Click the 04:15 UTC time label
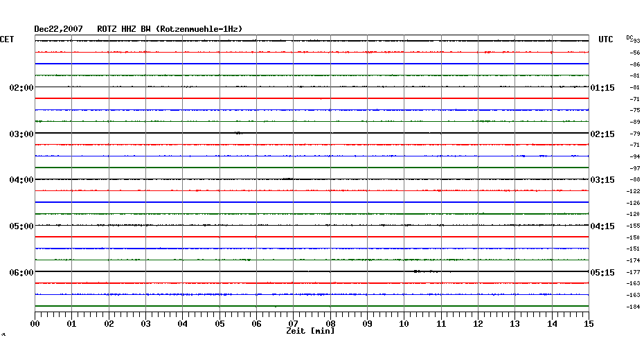This screenshot has height=342, width=644. click(x=602, y=226)
